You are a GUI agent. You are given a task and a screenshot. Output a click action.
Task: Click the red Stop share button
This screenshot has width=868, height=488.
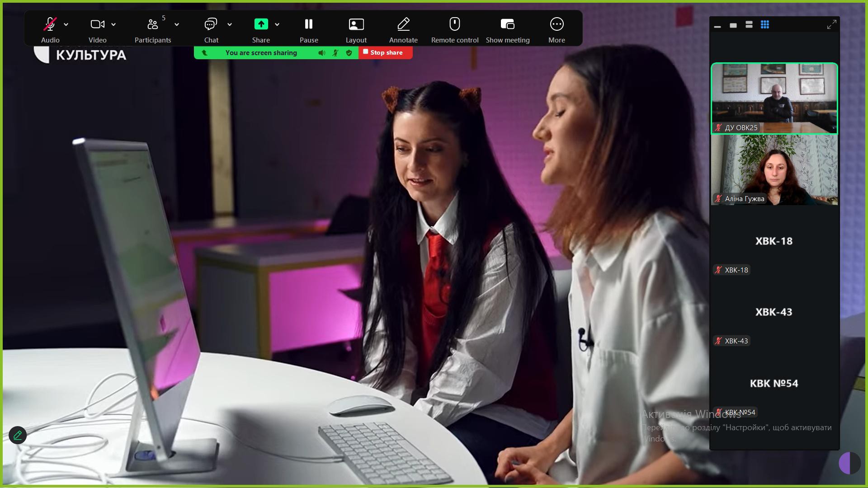385,53
